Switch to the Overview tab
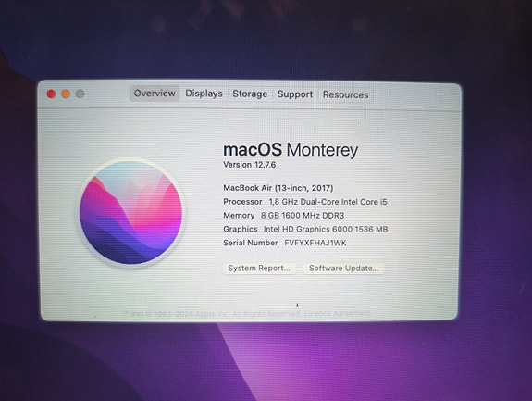Screen dimensions: 532x401 [155, 94]
